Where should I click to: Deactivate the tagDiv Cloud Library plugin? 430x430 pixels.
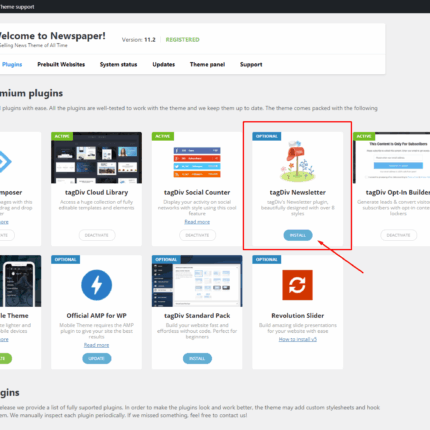pyautogui.click(x=97, y=235)
